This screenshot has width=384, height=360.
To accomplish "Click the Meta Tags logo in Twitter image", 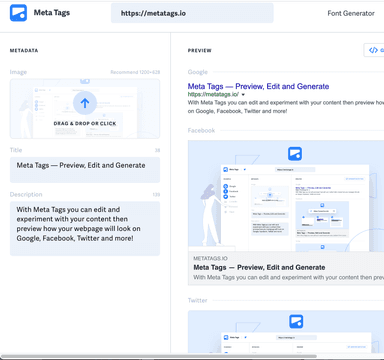I will 296,322.
